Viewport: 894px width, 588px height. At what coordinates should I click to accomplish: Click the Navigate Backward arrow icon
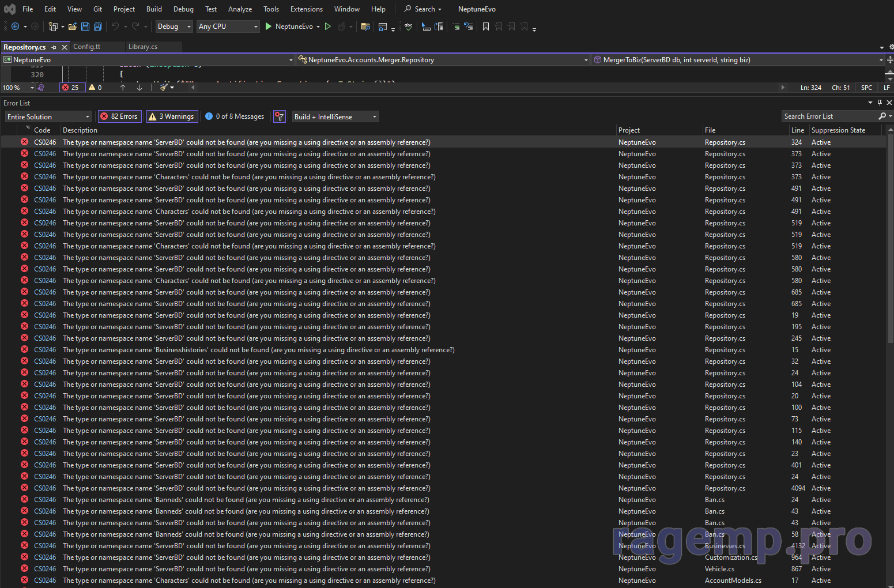16,27
